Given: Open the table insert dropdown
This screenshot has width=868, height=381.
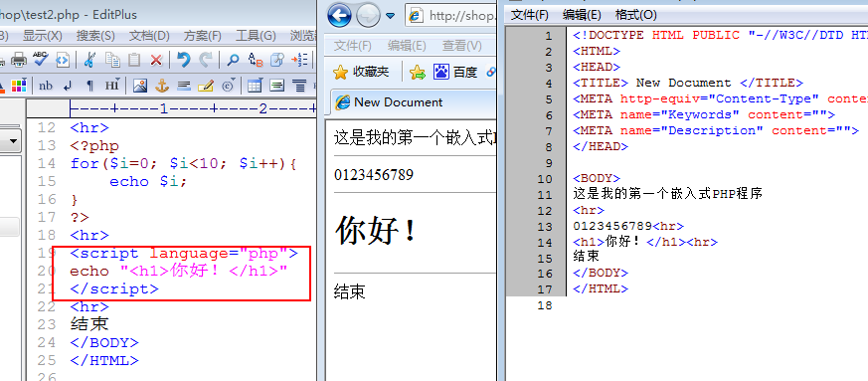Looking at the screenshot, I should pyautogui.click(x=256, y=86).
